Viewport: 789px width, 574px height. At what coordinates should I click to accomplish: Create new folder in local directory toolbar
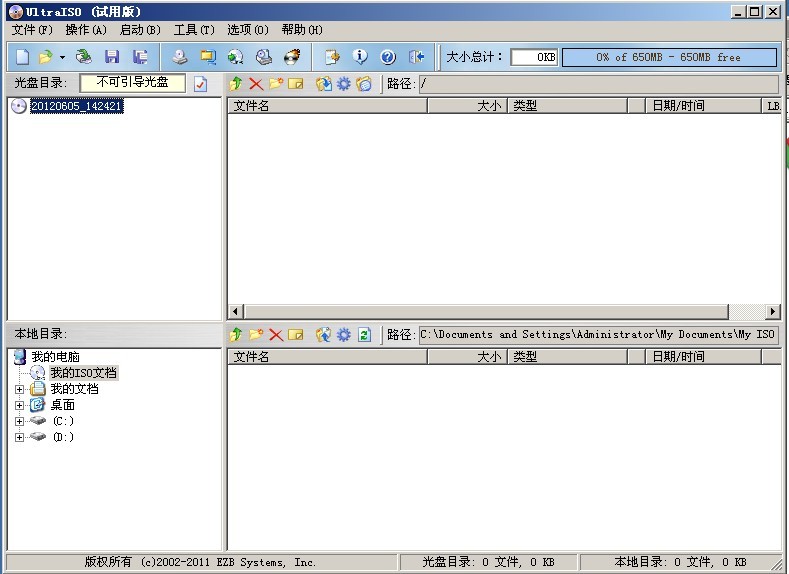click(x=256, y=335)
